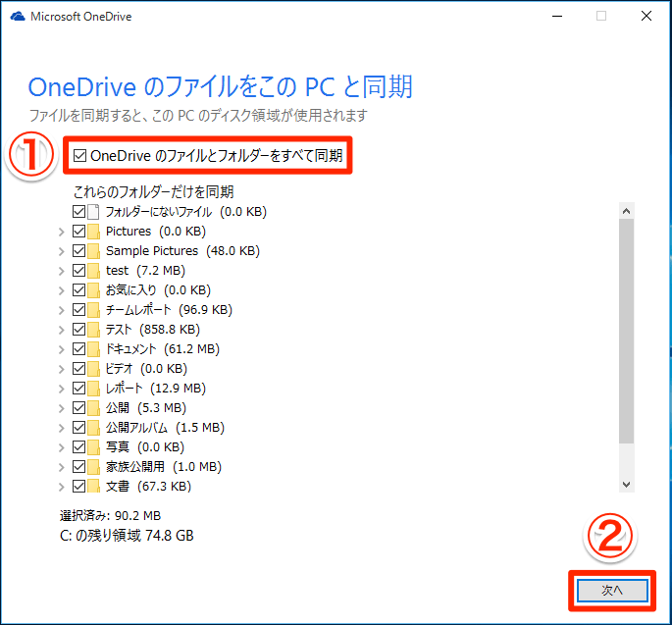This screenshot has width=672, height=625.
Task: Uncheck the ビデオ folder checkbox
Action: [78, 369]
